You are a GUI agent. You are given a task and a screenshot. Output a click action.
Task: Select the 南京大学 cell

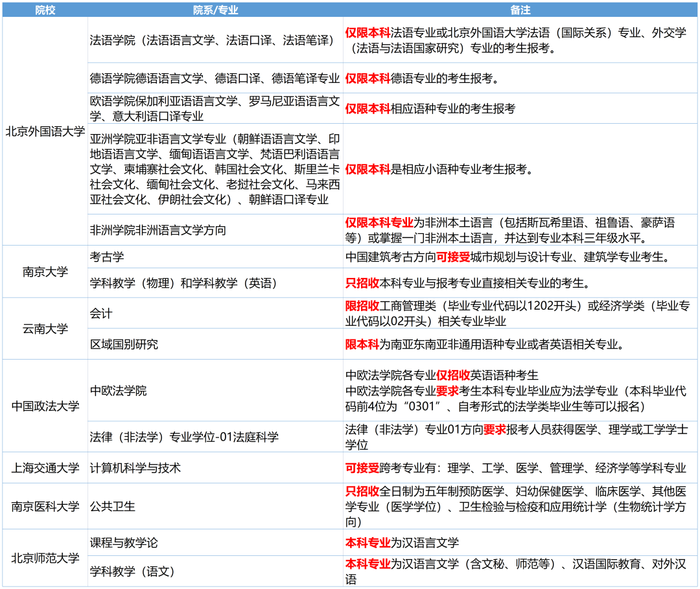point(45,271)
